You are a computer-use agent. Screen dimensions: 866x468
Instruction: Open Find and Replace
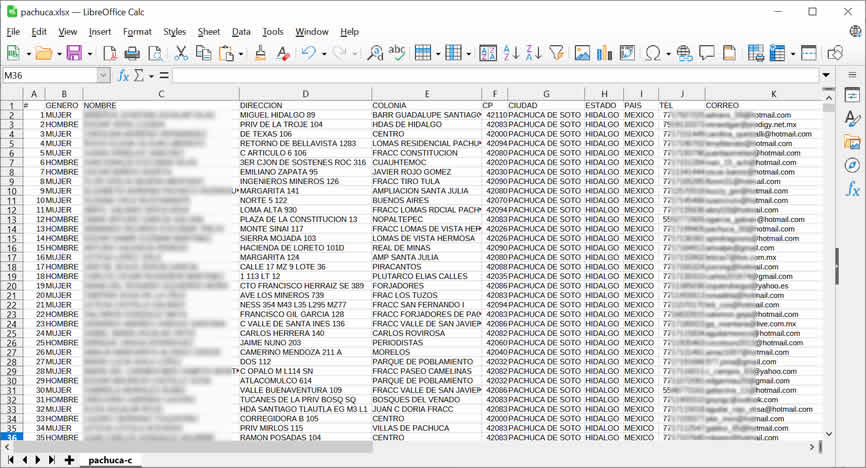(x=375, y=53)
